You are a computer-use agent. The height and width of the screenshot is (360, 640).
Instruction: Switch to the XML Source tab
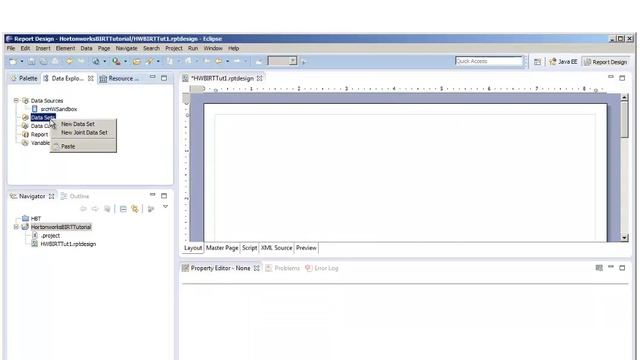click(277, 248)
